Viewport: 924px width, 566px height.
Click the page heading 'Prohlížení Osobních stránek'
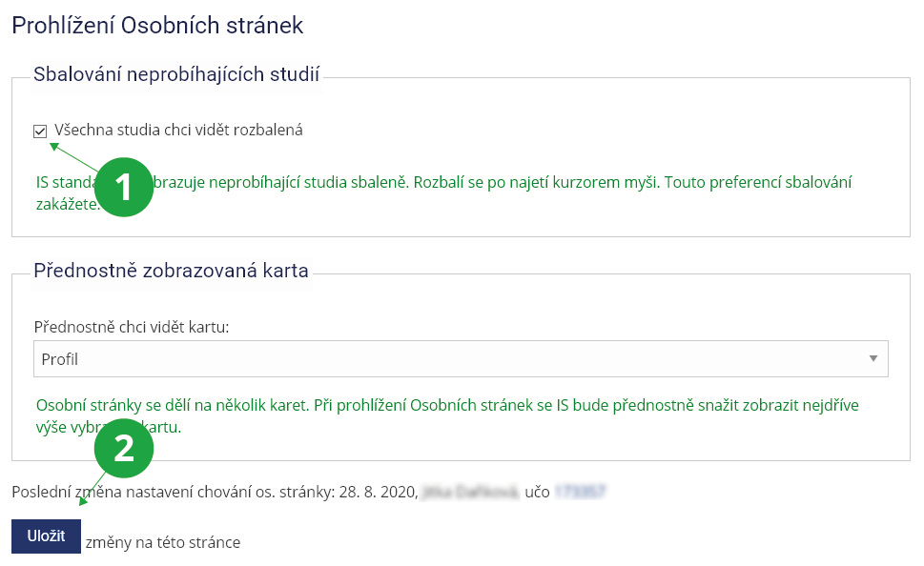pos(157,26)
